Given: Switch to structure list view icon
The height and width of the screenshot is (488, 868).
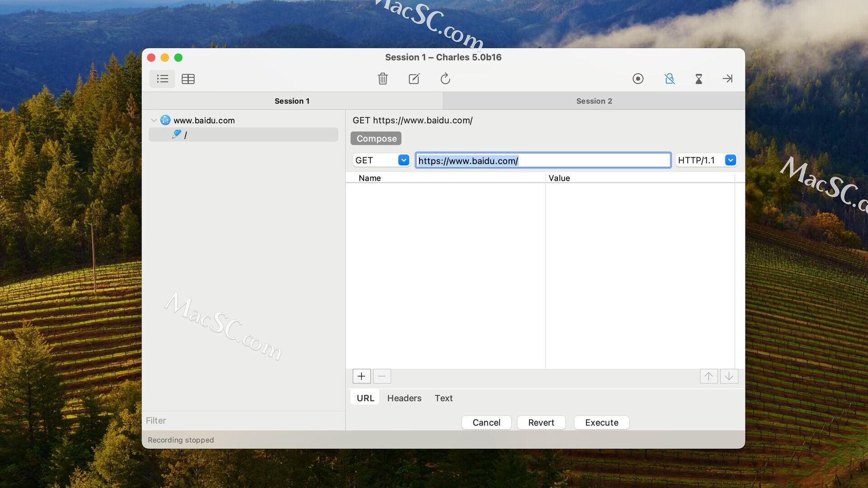Looking at the screenshot, I should pyautogui.click(x=162, y=79).
